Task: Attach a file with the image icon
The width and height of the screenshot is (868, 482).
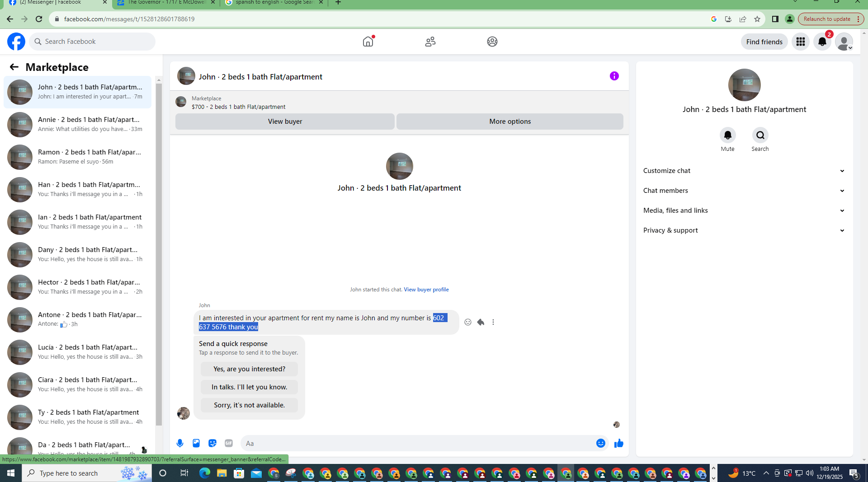Action: [196, 443]
